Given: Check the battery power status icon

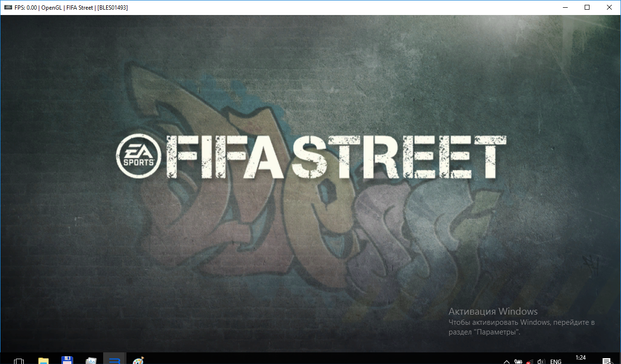Looking at the screenshot, I should [x=518, y=361].
